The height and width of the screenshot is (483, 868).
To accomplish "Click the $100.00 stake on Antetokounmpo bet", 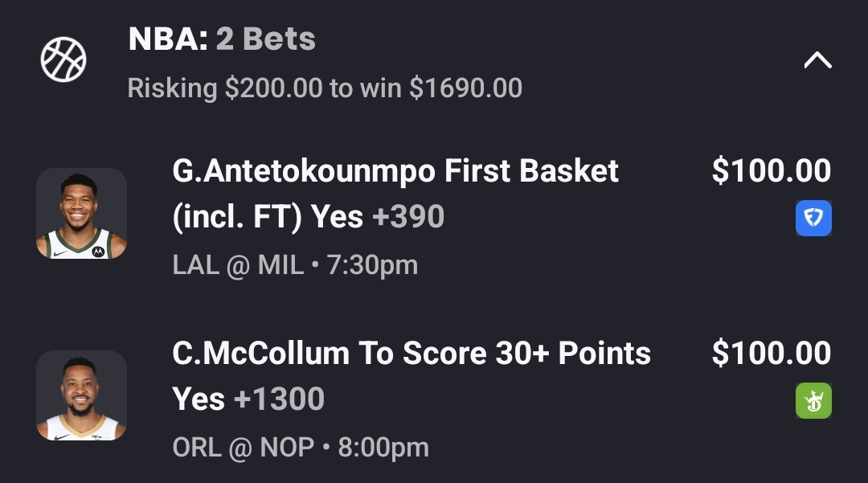I will click(x=771, y=171).
